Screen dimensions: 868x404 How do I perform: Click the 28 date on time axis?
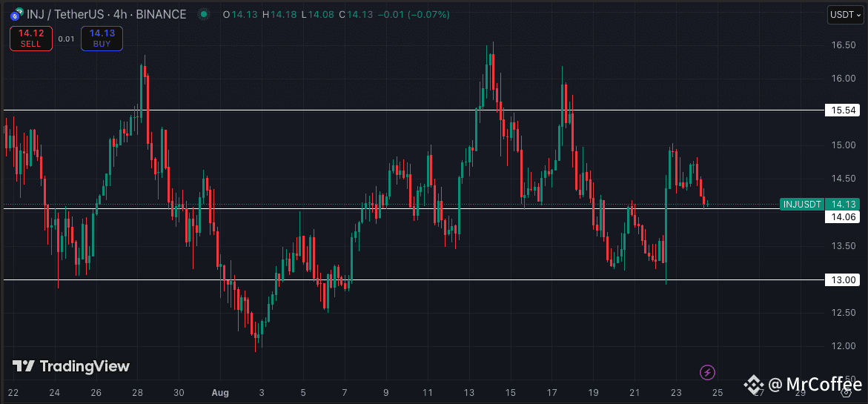pyautogui.click(x=137, y=392)
